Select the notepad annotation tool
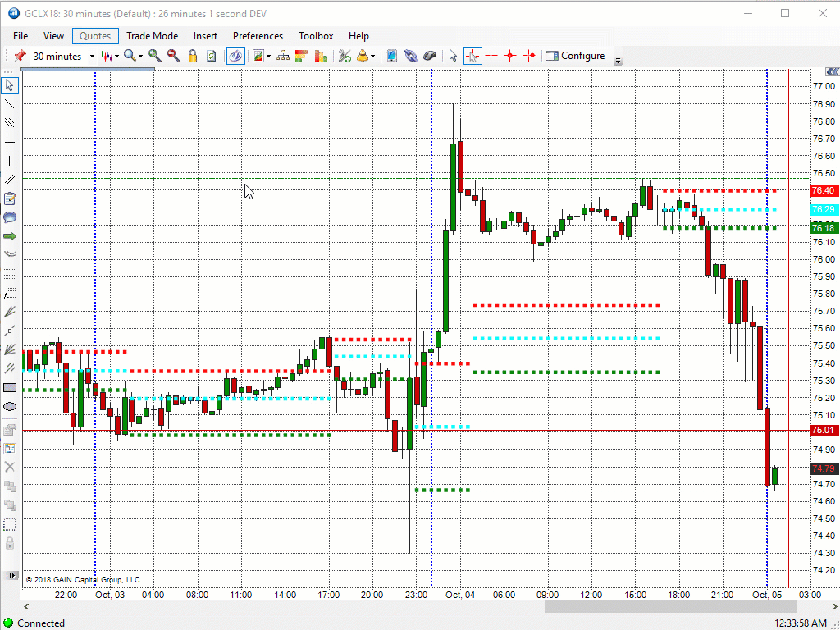The width and height of the screenshot is (840, 630). point(10,199)
